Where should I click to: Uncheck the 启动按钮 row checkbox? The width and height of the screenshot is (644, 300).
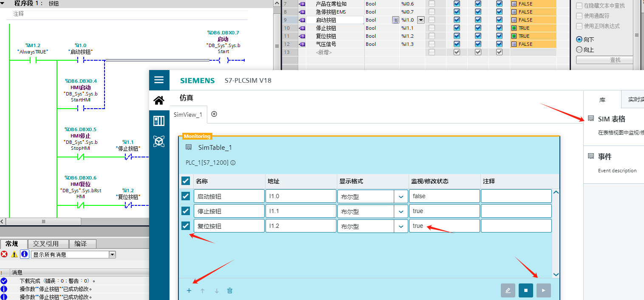click(186, 196)
